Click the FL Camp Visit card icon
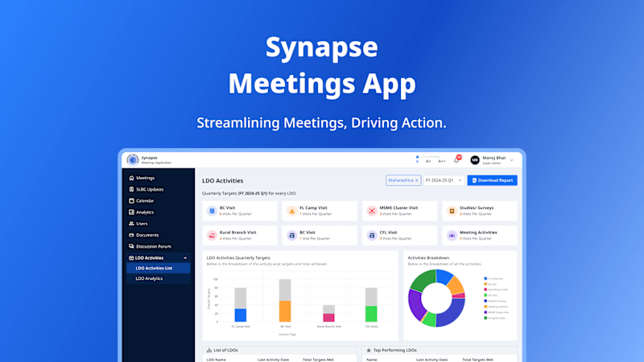Viewport: 644px width, 362px height. (292, 211)
